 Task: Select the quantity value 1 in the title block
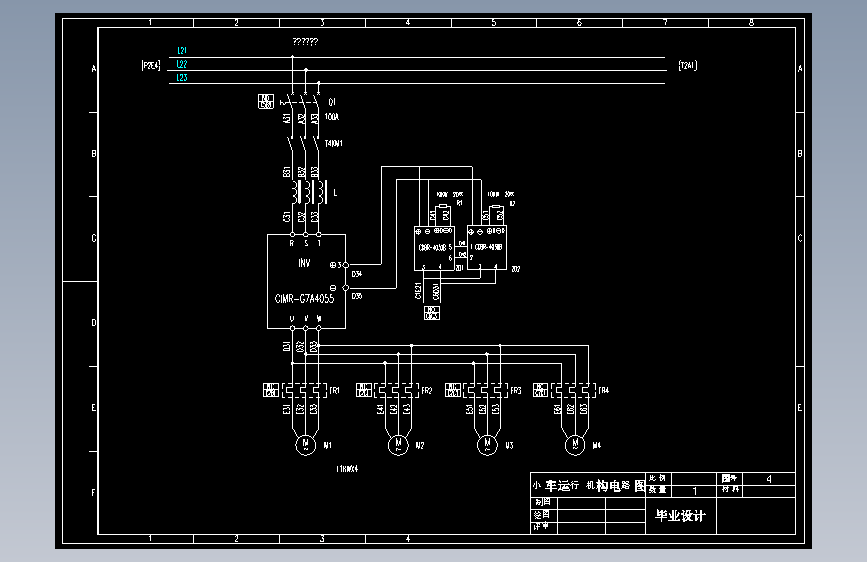tap(695, 491)
